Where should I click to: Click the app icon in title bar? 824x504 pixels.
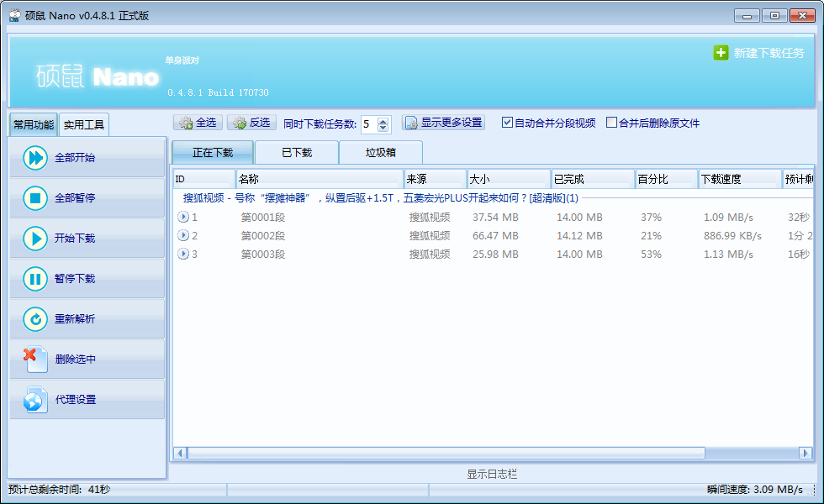tap(15, 16)
